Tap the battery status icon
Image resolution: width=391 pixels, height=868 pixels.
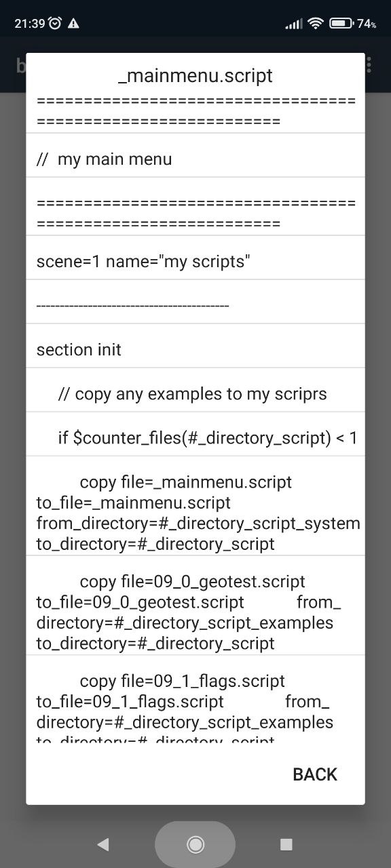pos(341,23)
